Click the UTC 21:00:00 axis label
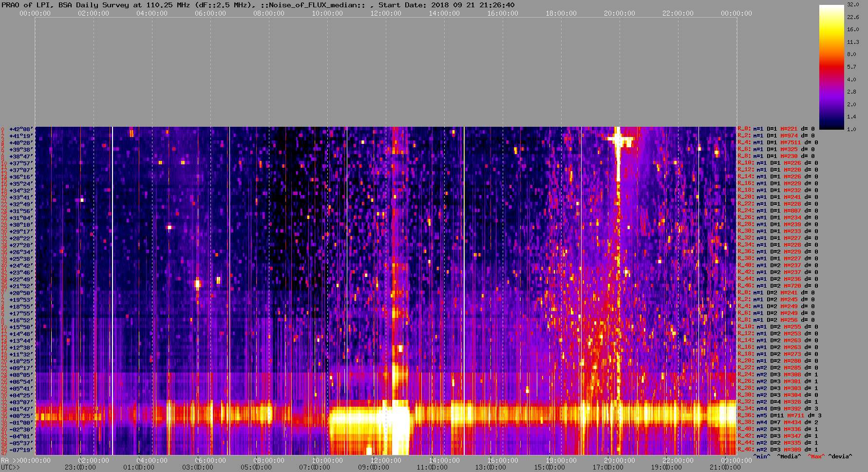 coord(725,467)
